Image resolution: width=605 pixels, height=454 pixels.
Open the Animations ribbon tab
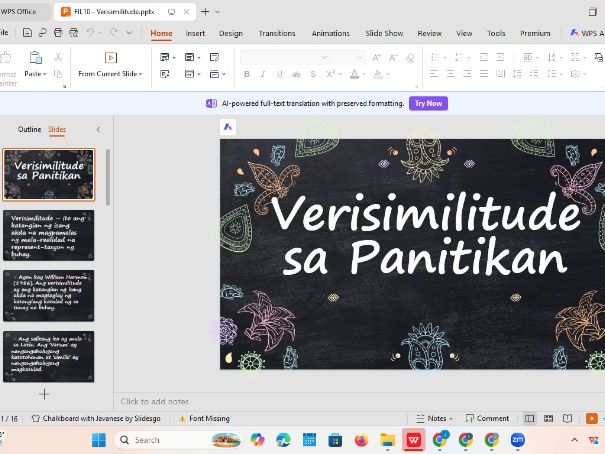point(330,33)
